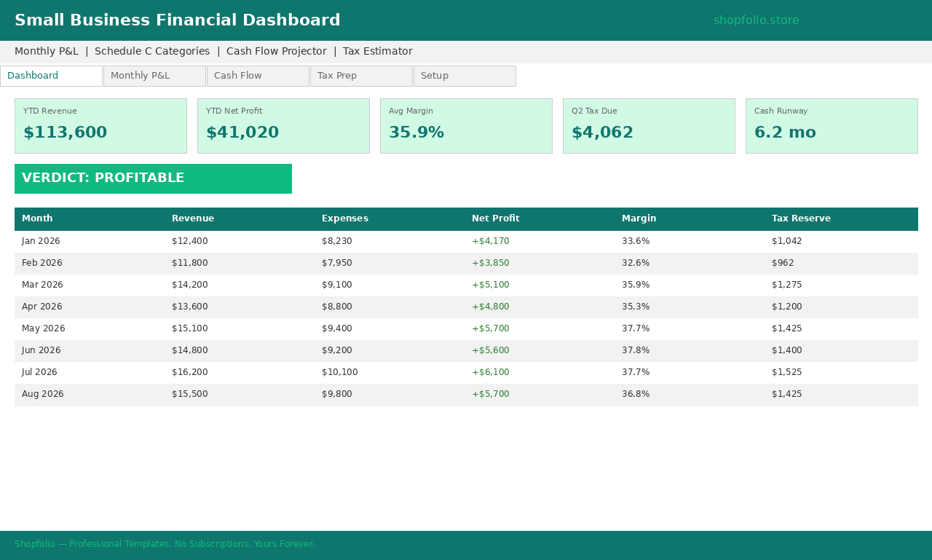Click margin value 37.8%
932x560 pixels.
click(636, 350)
